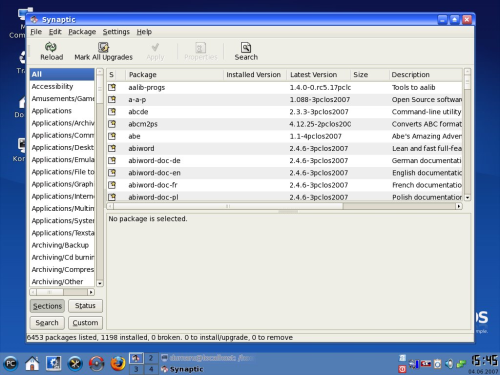Viewport: 500px width, 375px height.
Task: Click the sections list right scroll arrow
Action: point(91,292)
